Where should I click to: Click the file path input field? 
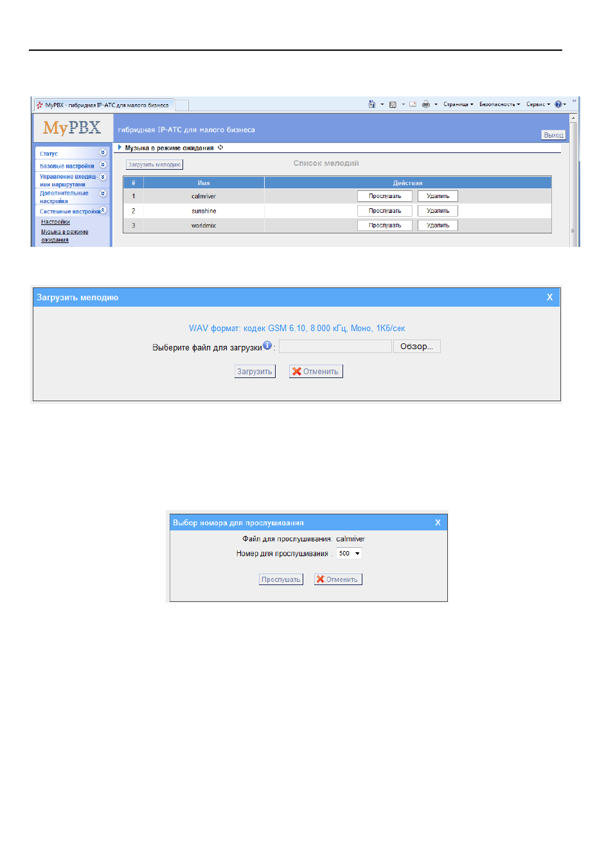tap(335, 347)
